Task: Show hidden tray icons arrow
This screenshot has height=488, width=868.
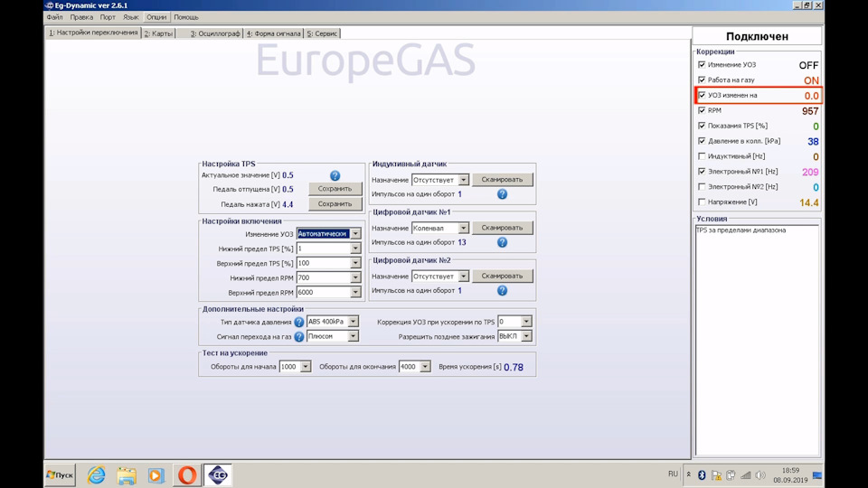Action: pos(689,474)
